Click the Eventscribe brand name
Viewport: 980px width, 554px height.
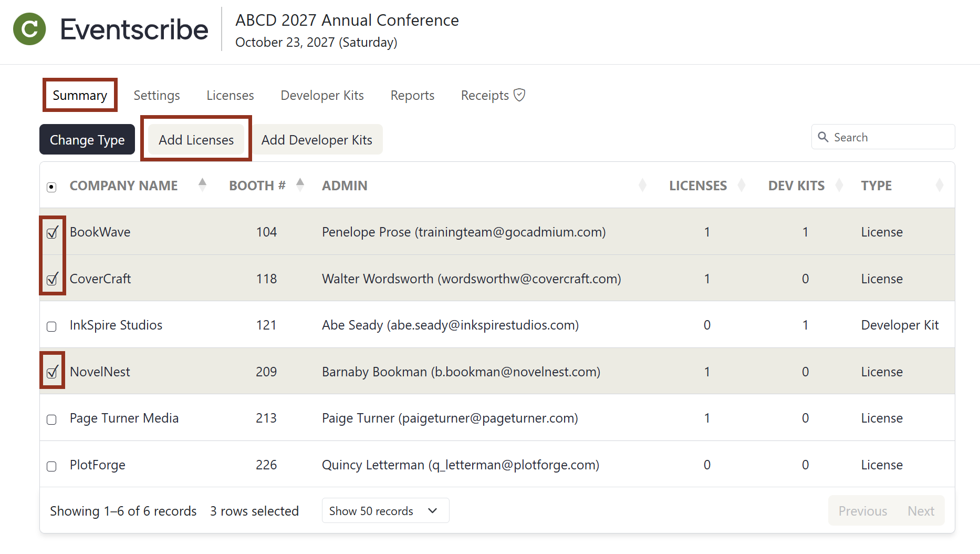point(134,29)
